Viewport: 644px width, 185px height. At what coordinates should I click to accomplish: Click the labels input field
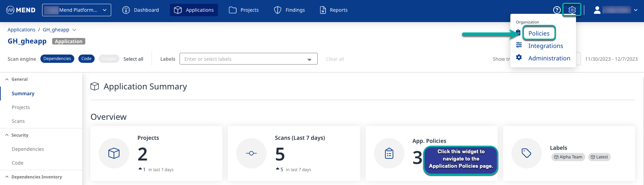243,59
